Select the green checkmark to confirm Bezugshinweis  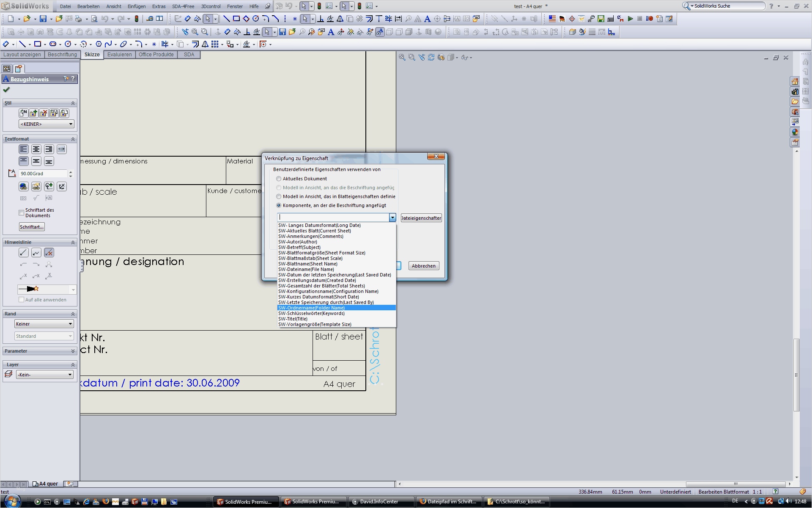point(6,90)
